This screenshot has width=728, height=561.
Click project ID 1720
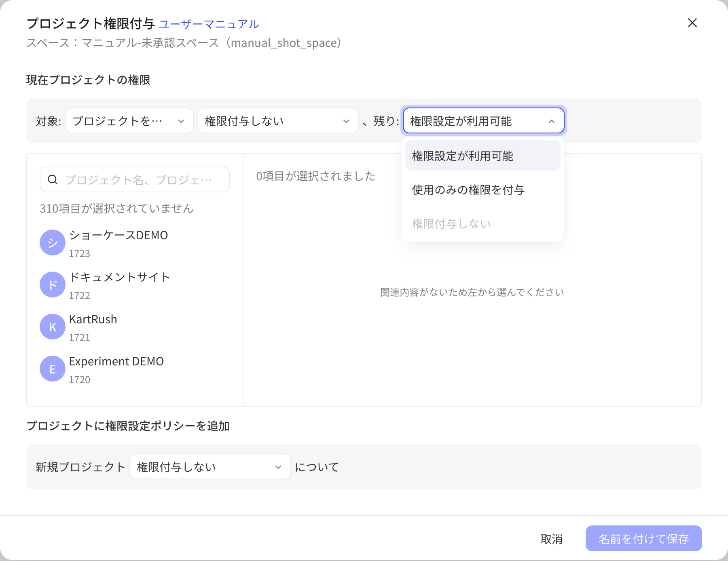tap(80, 380)
